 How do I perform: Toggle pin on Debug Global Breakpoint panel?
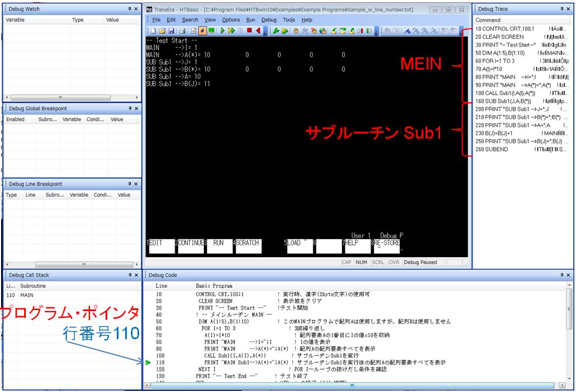click(x=130, y=108)
